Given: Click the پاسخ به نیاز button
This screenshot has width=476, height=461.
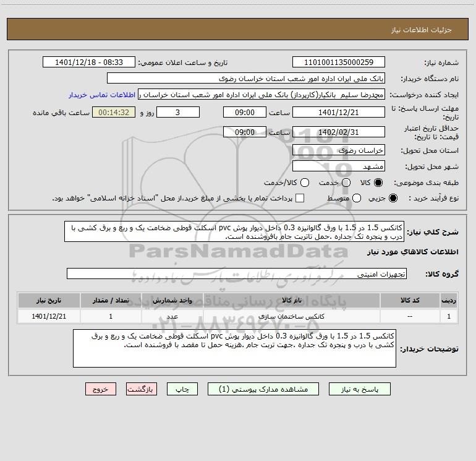Looking at the screenshot, I should pos(359,389).
